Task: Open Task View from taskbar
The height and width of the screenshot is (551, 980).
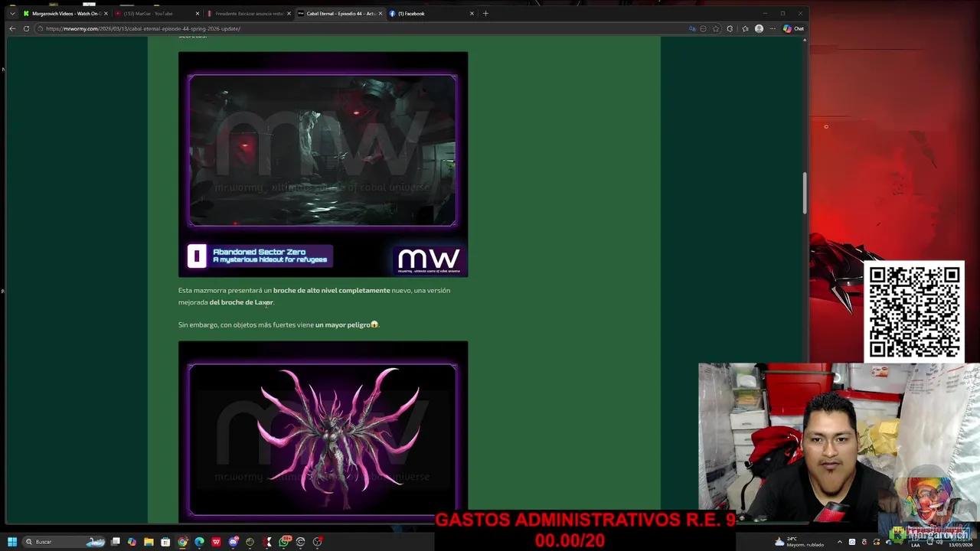Action: tap(116, 542)
